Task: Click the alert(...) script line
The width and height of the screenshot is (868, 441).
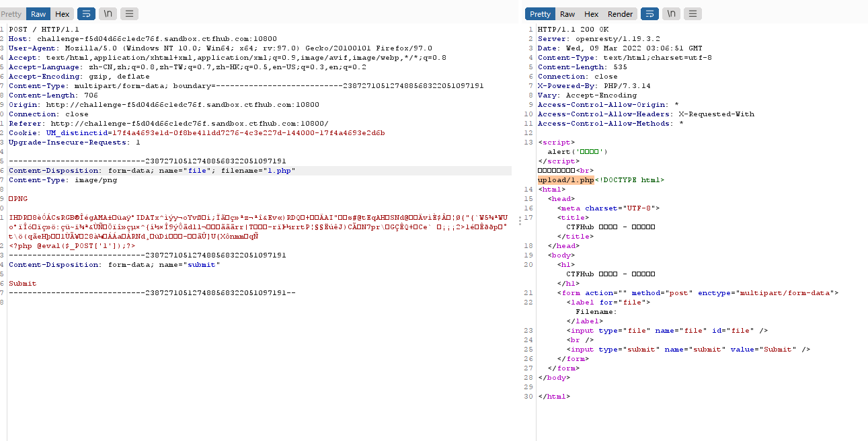Action: coord(578,152)
